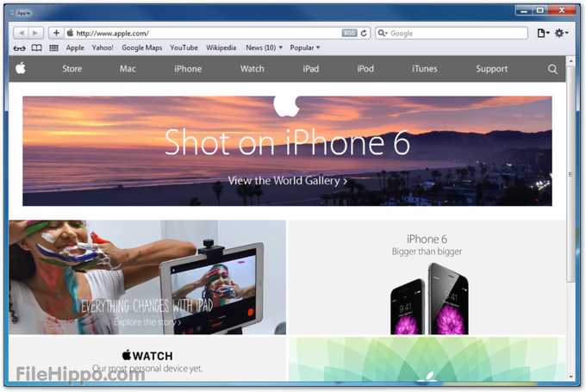Click the site favicon in address bar
The image size is (586, 392).
coord(70,33)
